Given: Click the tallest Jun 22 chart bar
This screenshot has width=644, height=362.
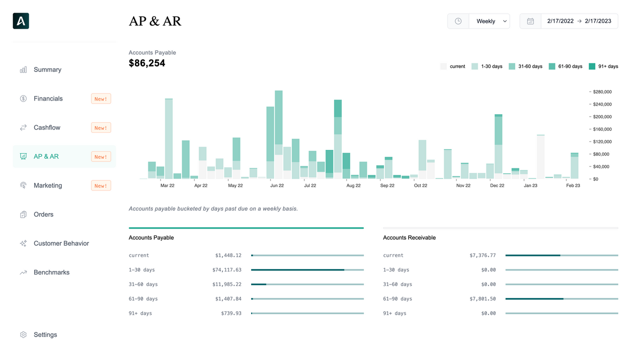Looking at the screenshot, I should click(x=279, y=135).
